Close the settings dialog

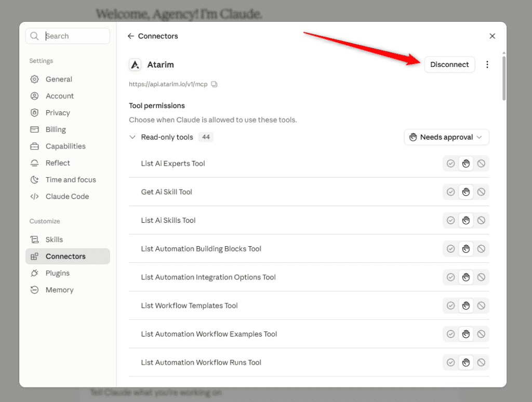(x=493, y=36)
